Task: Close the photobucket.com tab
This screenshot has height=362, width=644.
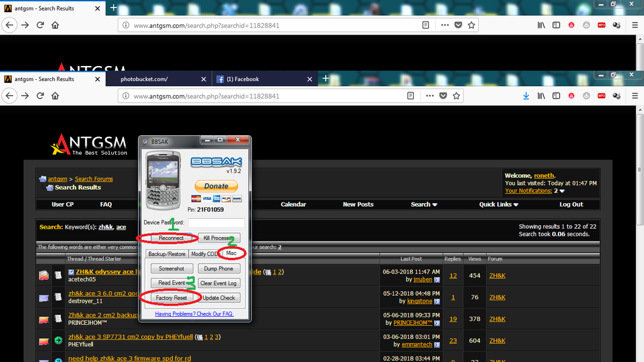Action: coord(203,79)
